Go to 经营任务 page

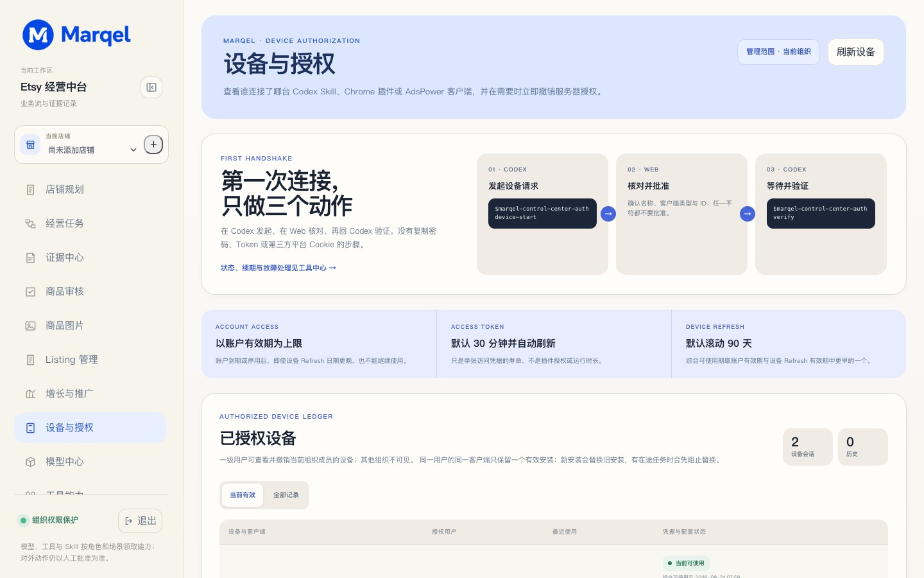(x=90, y=223)
